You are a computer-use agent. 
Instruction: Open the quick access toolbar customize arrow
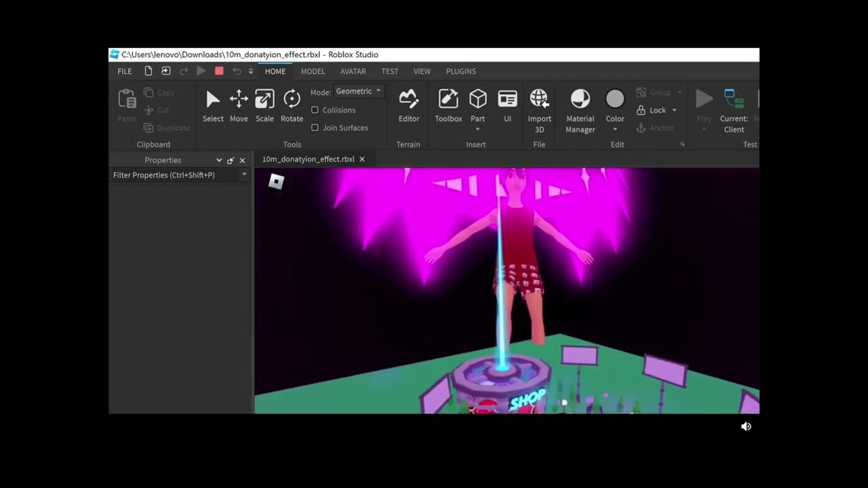click(x=251, y=71)
